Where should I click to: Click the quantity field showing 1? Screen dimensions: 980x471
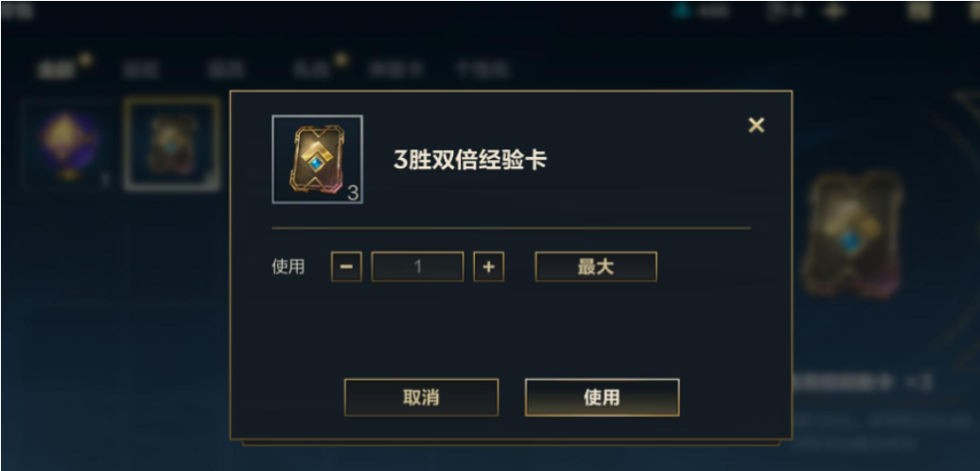[417, 267]
